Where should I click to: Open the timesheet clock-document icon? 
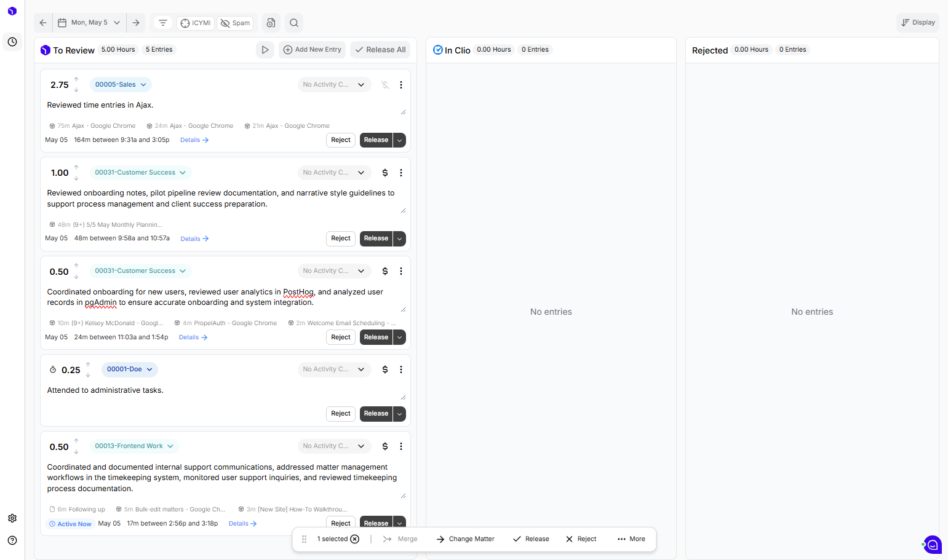tap(271, 23)
